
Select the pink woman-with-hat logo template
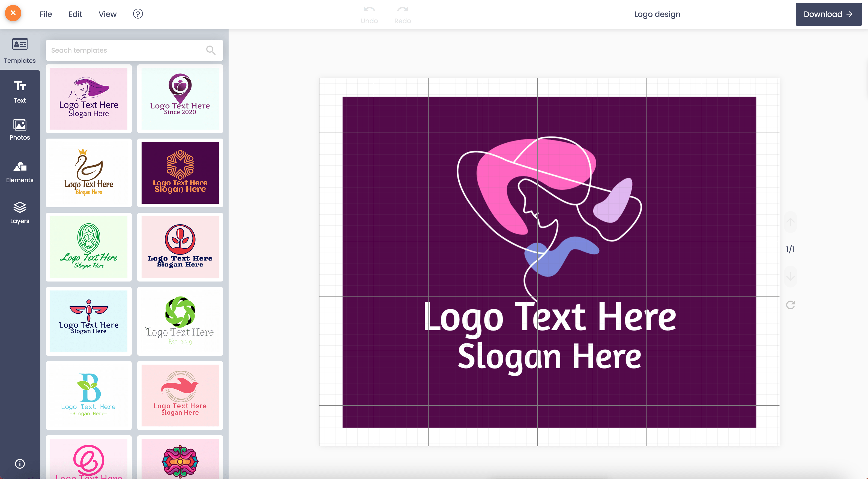coord(89,98)
